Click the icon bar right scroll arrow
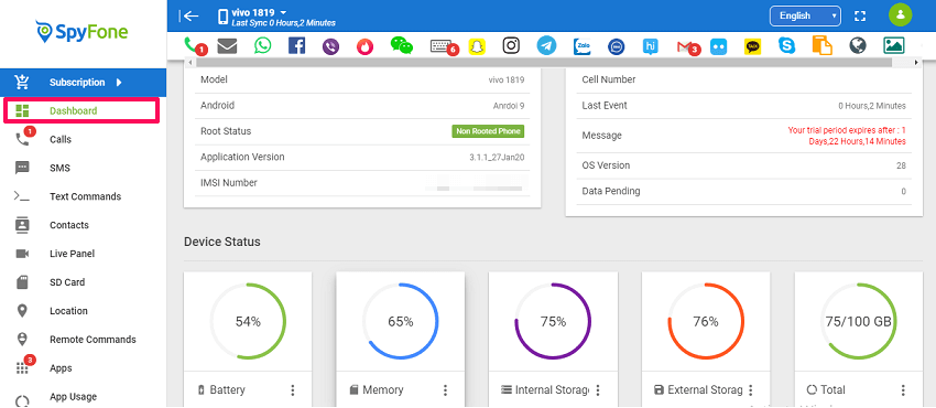Viewport: 936px width, 408px height. click(916, 62)
